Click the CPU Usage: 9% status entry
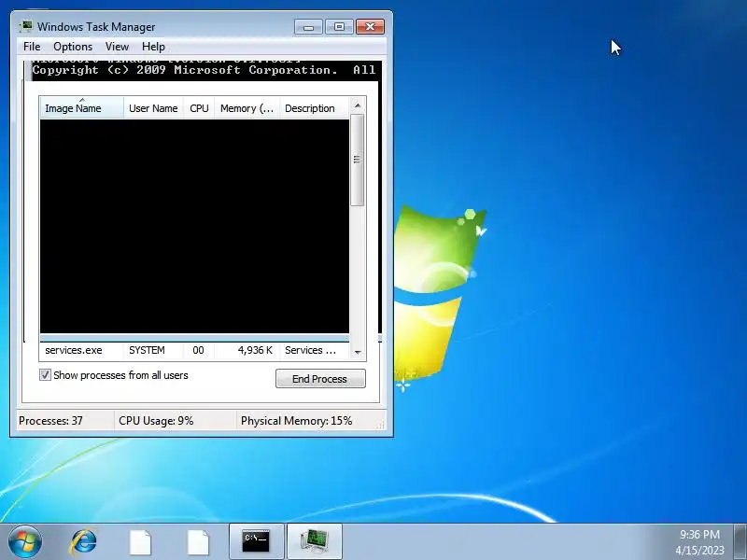 click(156, 421)
